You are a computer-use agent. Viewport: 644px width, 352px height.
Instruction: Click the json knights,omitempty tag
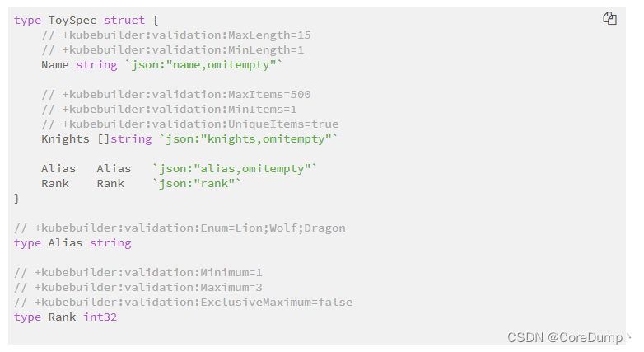tap(249, 139)
